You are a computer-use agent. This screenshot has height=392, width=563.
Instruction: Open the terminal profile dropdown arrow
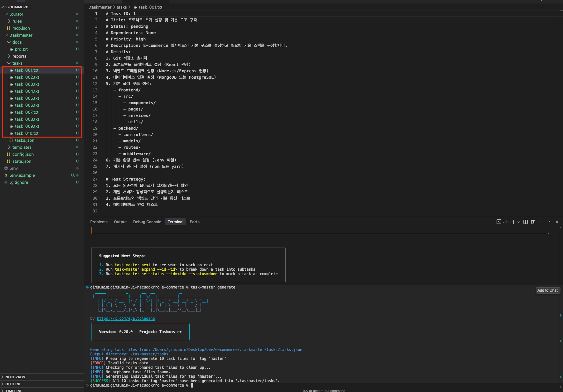click(518, 222)
